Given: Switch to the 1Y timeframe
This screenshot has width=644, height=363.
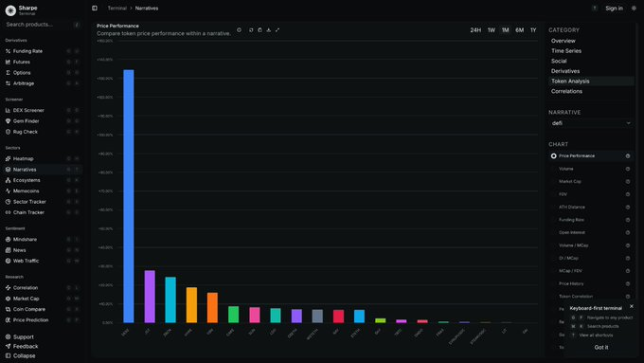Looking at the screenshot, I should pyautogui.click(x=533, y=30).
